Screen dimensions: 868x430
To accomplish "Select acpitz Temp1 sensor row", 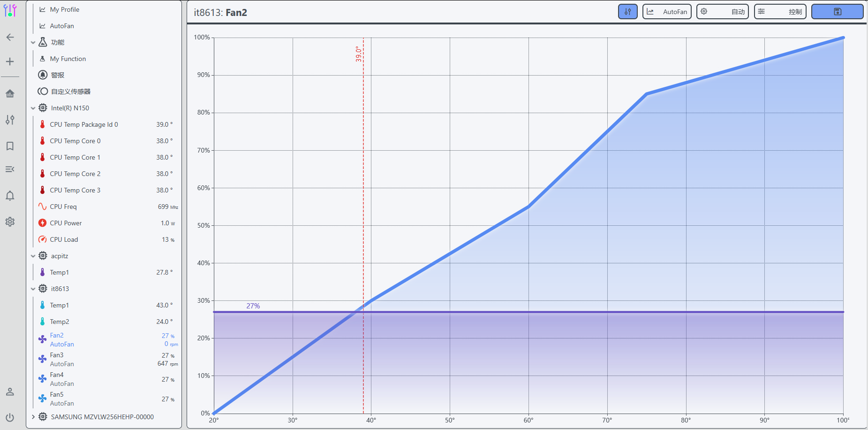I will tap(107, 272).
